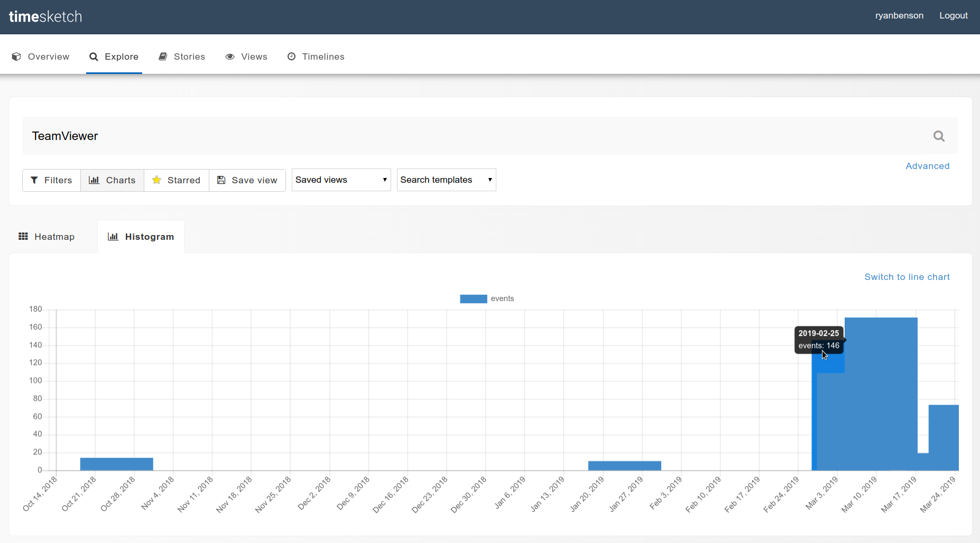Click the timesketch logo
Screen dimensions: 980x543
(45, 16)
